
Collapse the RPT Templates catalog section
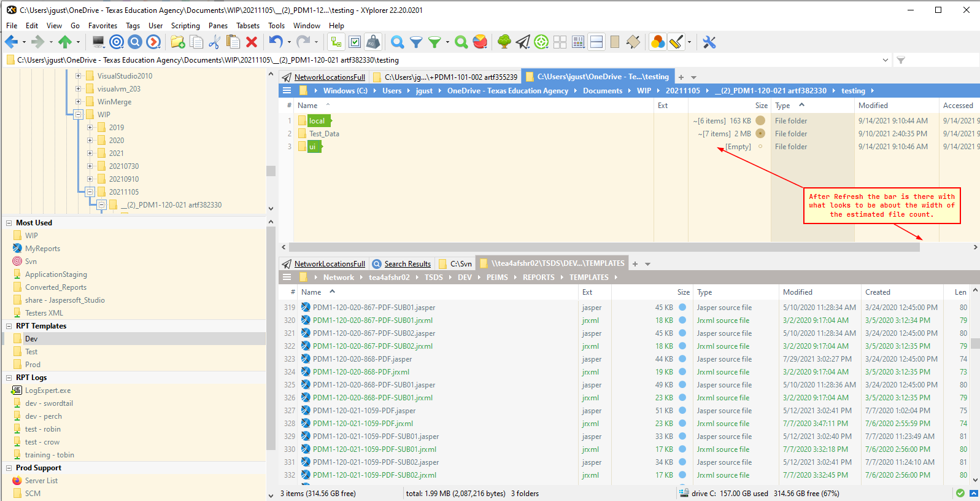click(9, 326)
